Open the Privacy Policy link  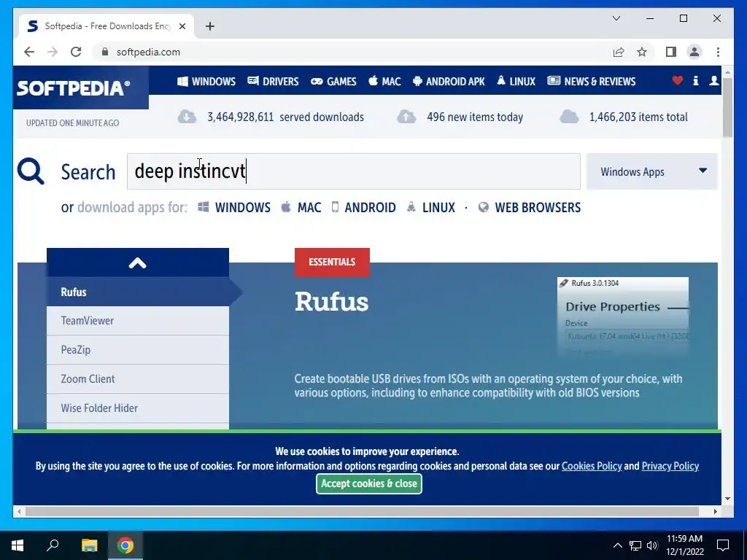pos(670,466)
